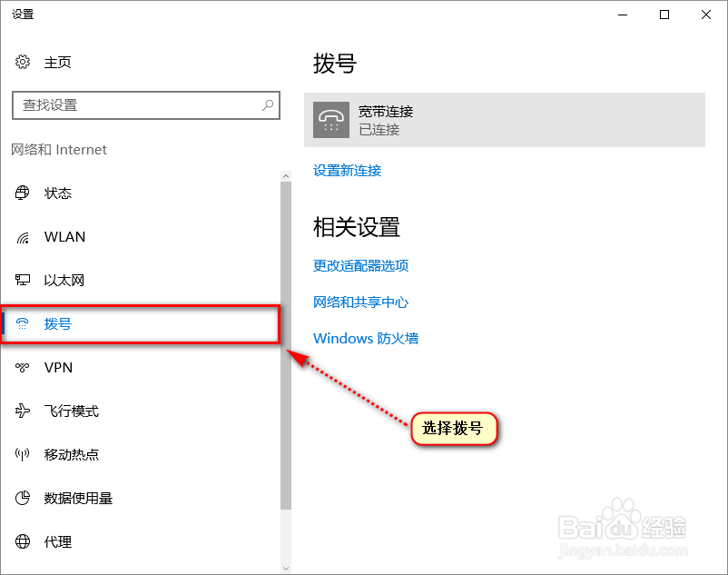This screenshot has height=575, width=728.
Task: Click the sidebar scrollbar thumb
Action: coord(286,345)
